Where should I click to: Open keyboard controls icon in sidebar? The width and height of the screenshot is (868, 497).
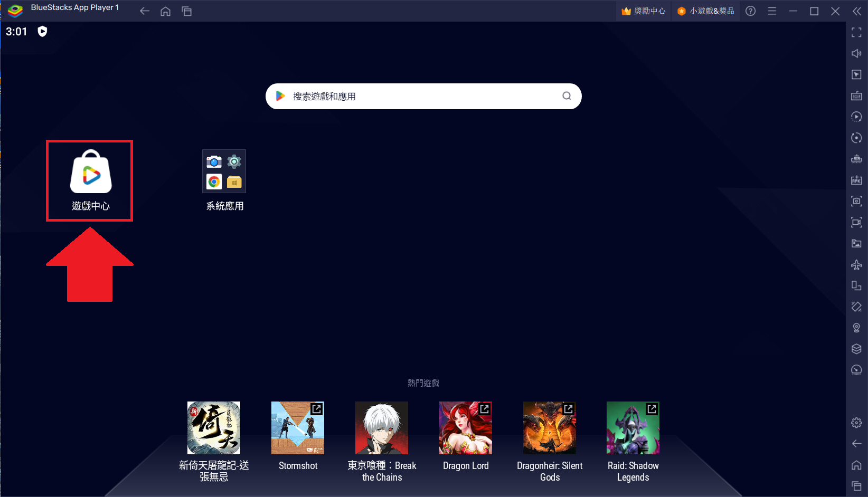click(x=856, y=95)
